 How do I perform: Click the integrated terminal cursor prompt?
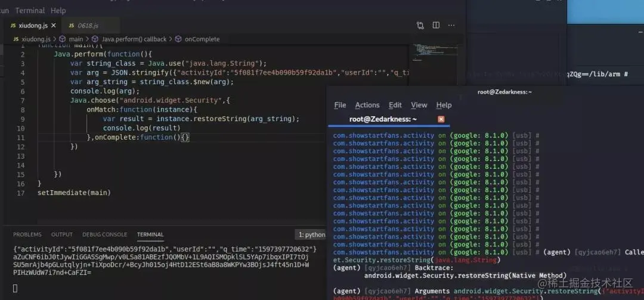pos(15,289)
